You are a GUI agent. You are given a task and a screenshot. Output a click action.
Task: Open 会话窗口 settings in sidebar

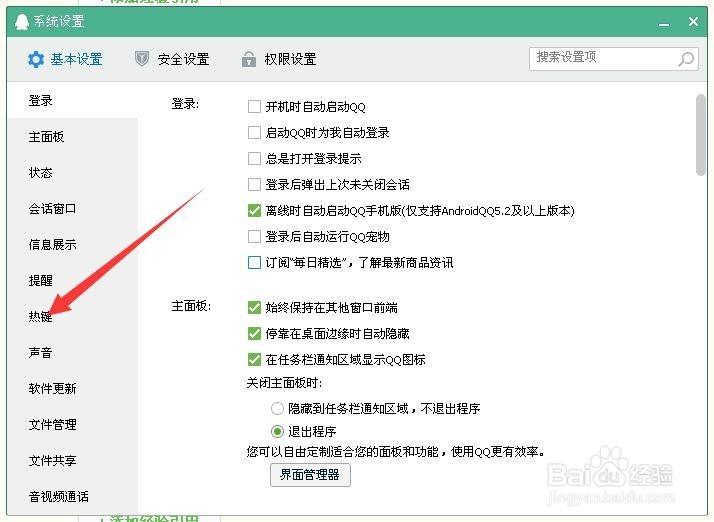tap(52, 209)
